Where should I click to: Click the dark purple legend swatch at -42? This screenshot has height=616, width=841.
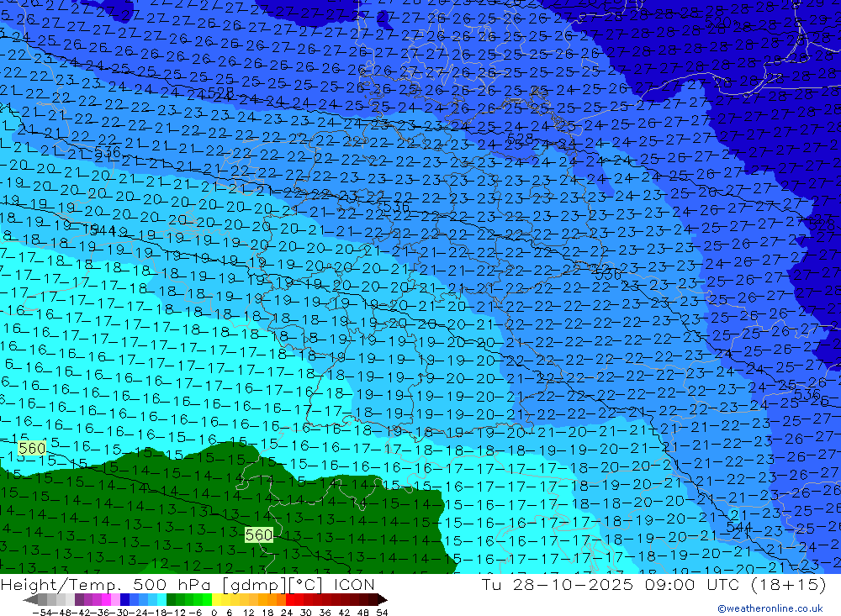coord(79,600)
